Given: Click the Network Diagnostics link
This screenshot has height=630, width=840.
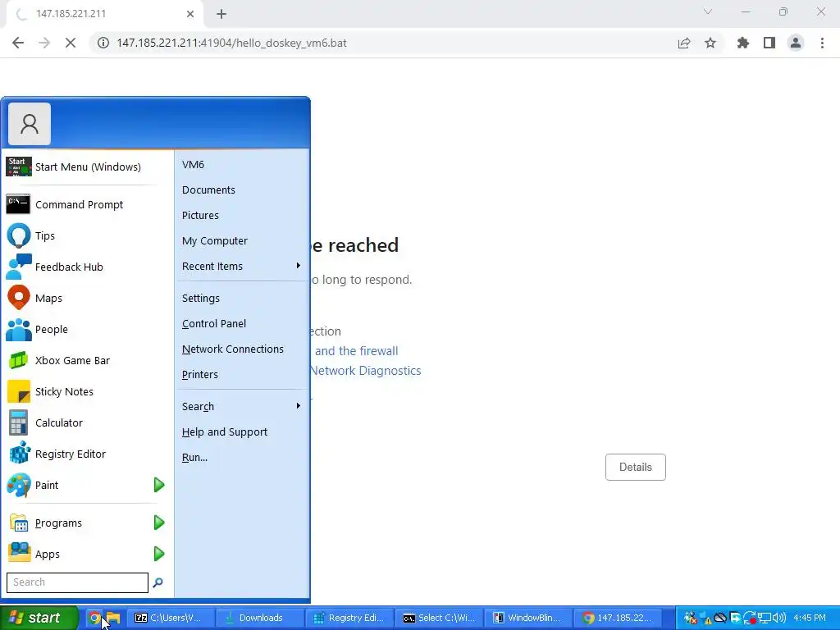Looking at the screenshot, I should (x=366, y=371).
